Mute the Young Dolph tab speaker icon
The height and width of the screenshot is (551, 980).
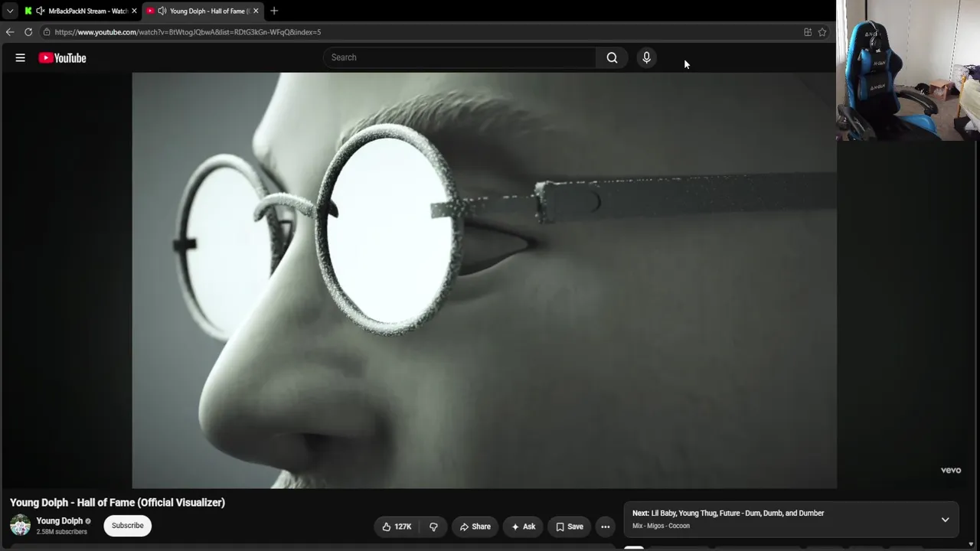click(162, 11)
